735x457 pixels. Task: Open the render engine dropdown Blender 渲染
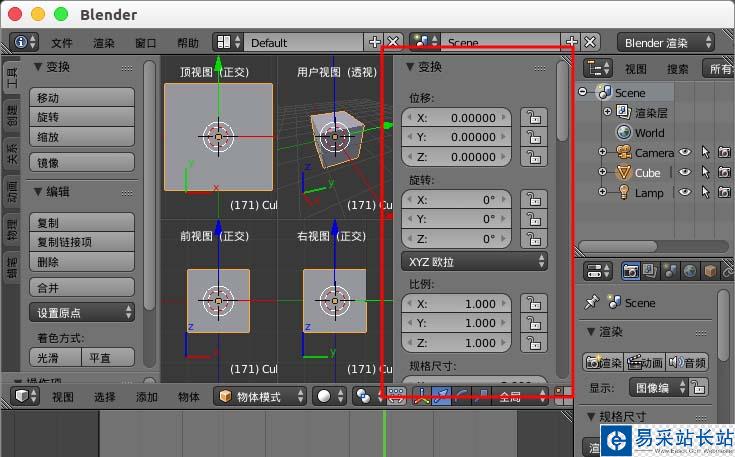click(666, 42)
